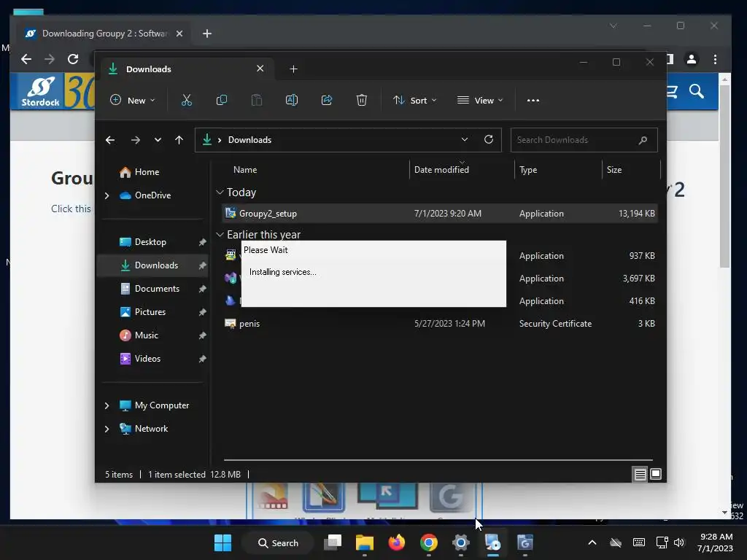Show hidden system tray icons
Image resolution: width=747 pixels, height=560 pixels.
coord(592,542)
